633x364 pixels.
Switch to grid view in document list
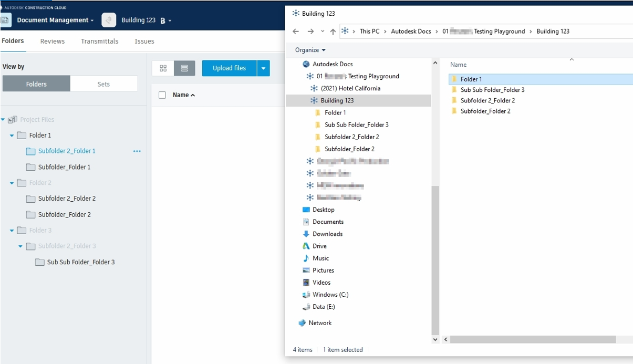pos(163,68)
